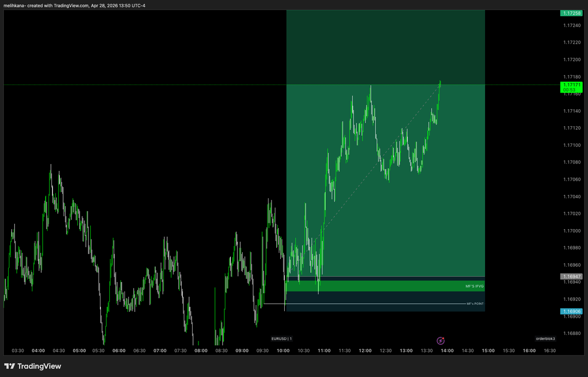Click the 1.16880 price axis value
Screen dimensions: 588x377
click(572, 333)
